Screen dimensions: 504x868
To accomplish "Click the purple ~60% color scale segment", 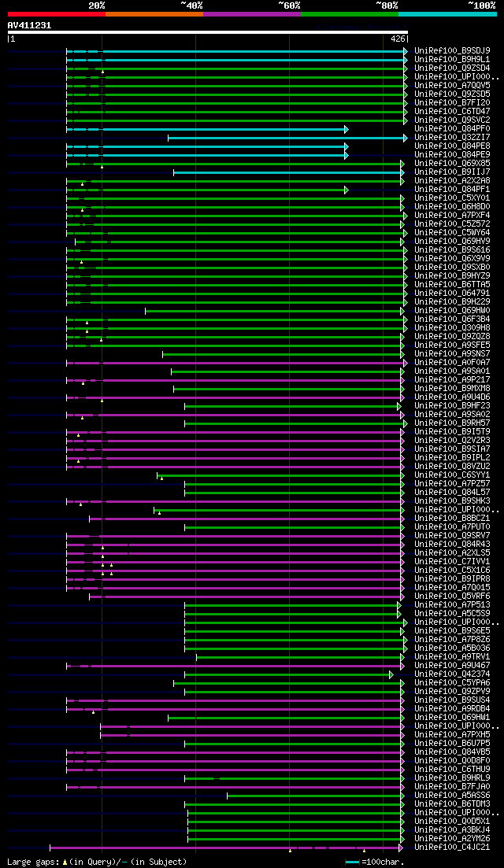I will tap(252, 13).
